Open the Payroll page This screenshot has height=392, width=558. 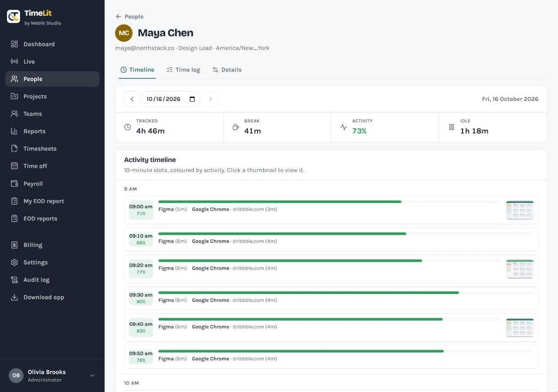tap(52, 184)
